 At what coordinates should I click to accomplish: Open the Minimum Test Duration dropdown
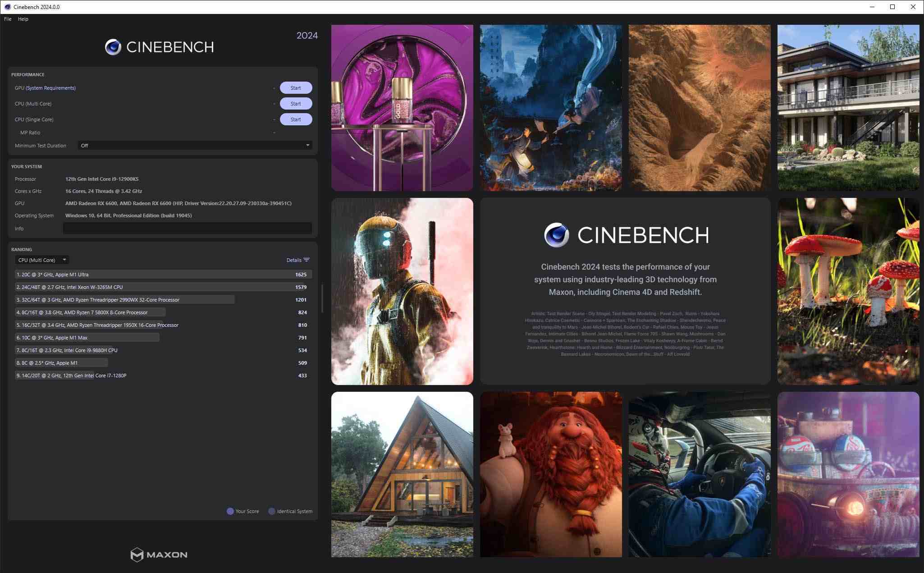195,145
